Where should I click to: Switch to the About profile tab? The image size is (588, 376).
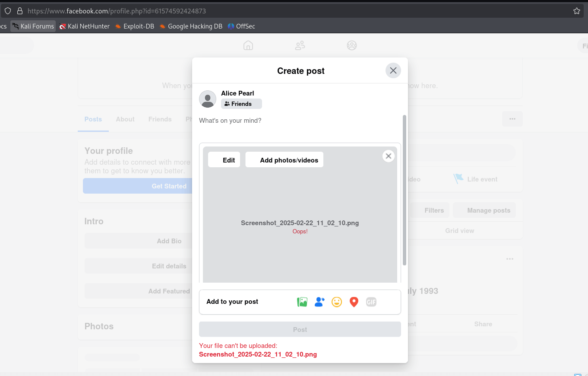coord(125,119)
